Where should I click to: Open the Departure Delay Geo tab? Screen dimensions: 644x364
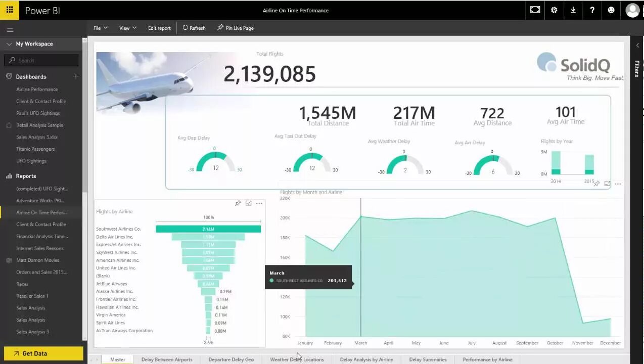(x=231, y=359)
